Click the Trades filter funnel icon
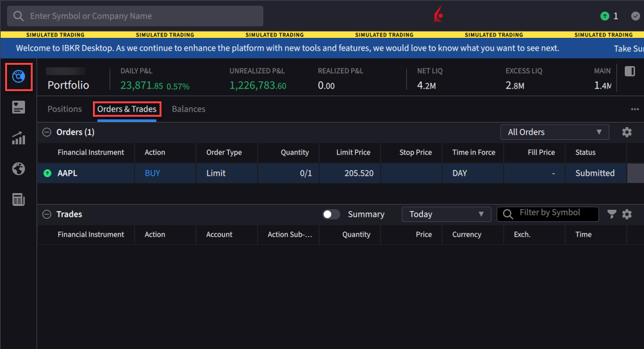The image size is (644, 349). pos(611,214)
